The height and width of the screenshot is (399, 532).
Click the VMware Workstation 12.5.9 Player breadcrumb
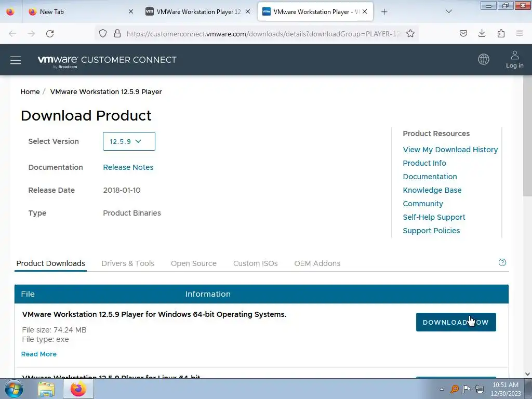coord(106,91)
